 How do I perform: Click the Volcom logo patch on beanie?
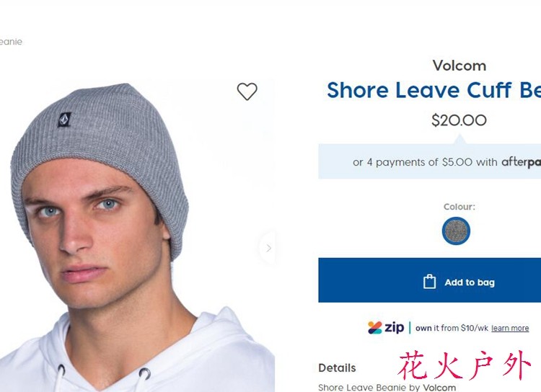[64, 120]
